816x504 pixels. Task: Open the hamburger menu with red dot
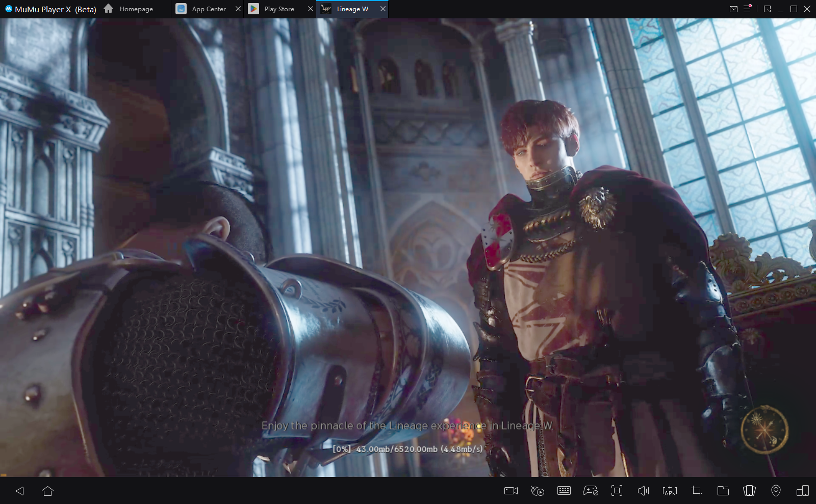[x=748, y=9]
